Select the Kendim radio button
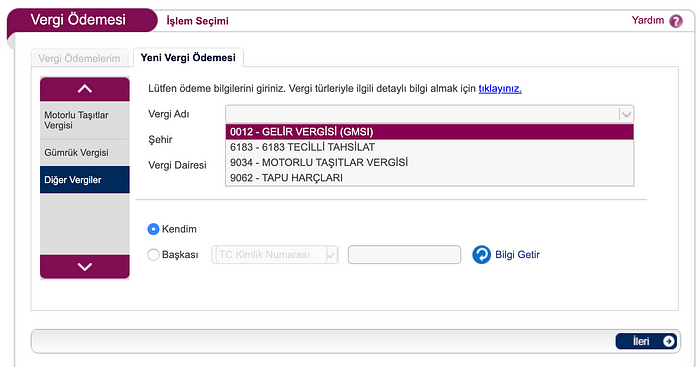This screenshot has height=367, width=700. 153,229
